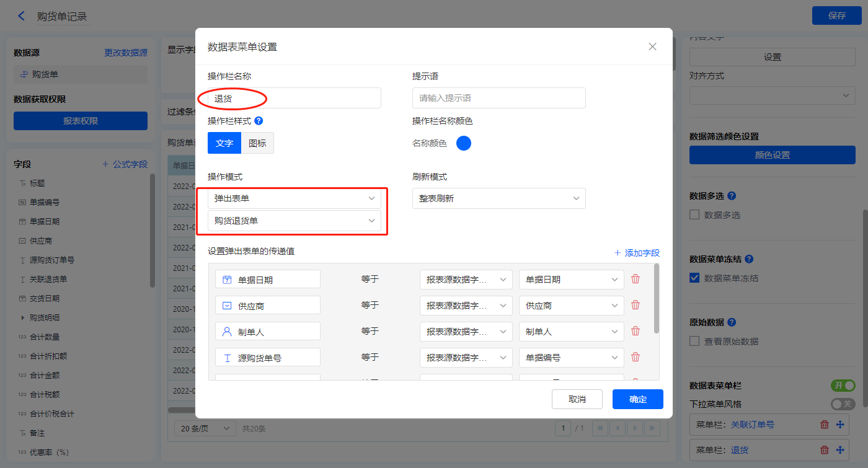The width and height of the screenshot is (868, 468).
Task: Click the back arrow next to 购货单记录
Action: click(22, 16)
